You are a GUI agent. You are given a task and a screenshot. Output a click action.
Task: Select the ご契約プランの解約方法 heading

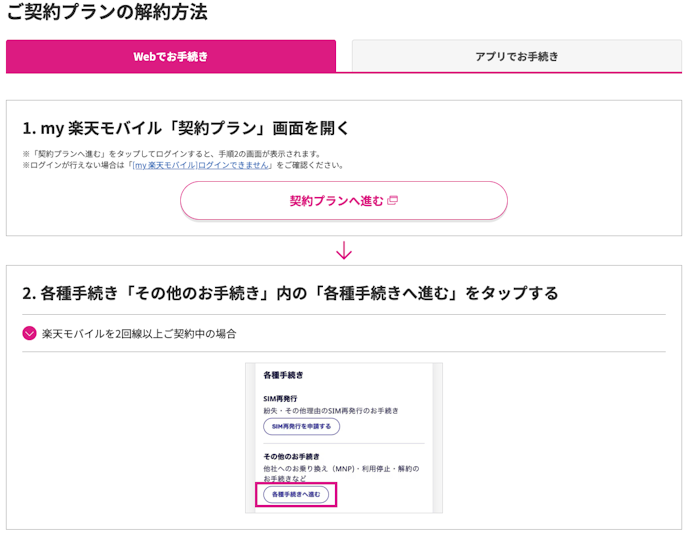(107, 11)
